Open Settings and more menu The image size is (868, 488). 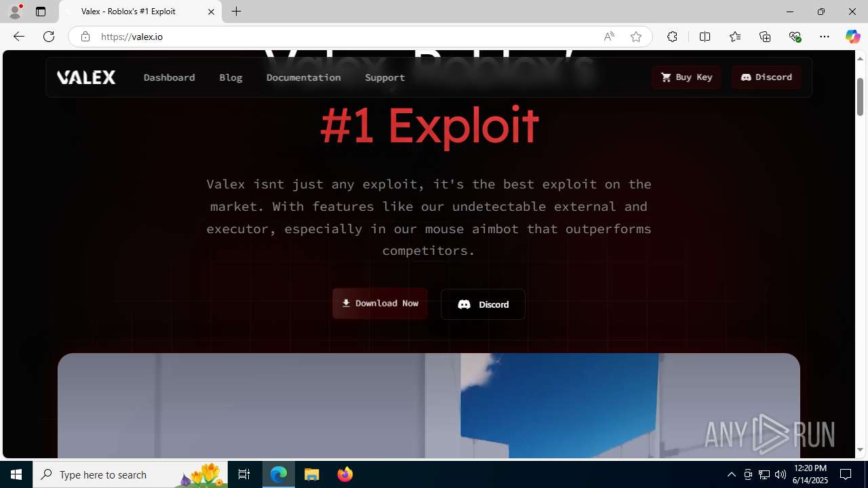tap(825, 37)
